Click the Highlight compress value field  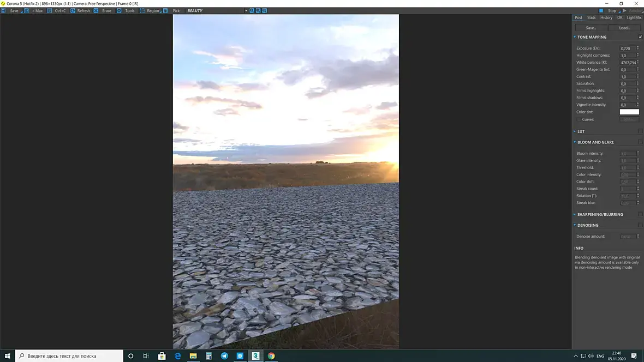tap(628, 56)
